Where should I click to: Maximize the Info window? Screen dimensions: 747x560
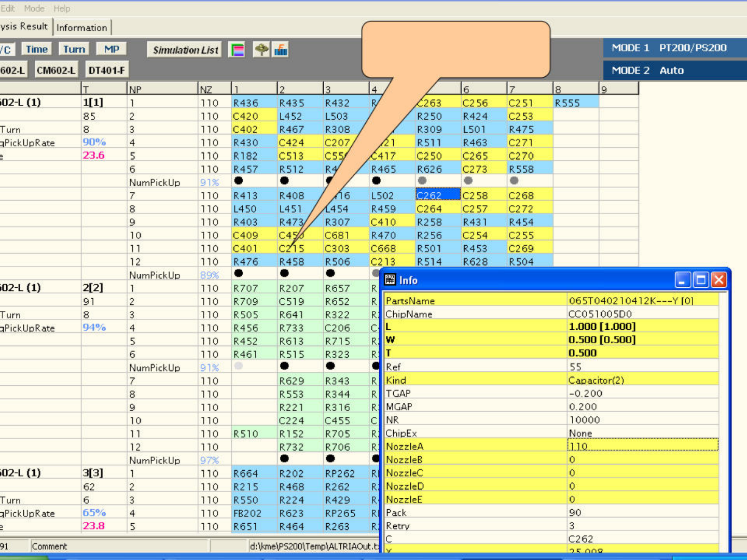(700, 280)
